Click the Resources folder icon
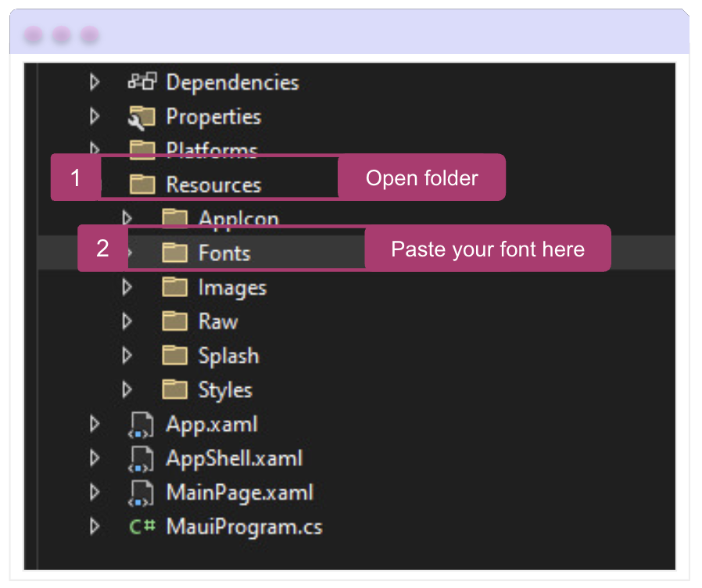Image resolution: width=702 pixels, height=588 pixels. (141, 184)
